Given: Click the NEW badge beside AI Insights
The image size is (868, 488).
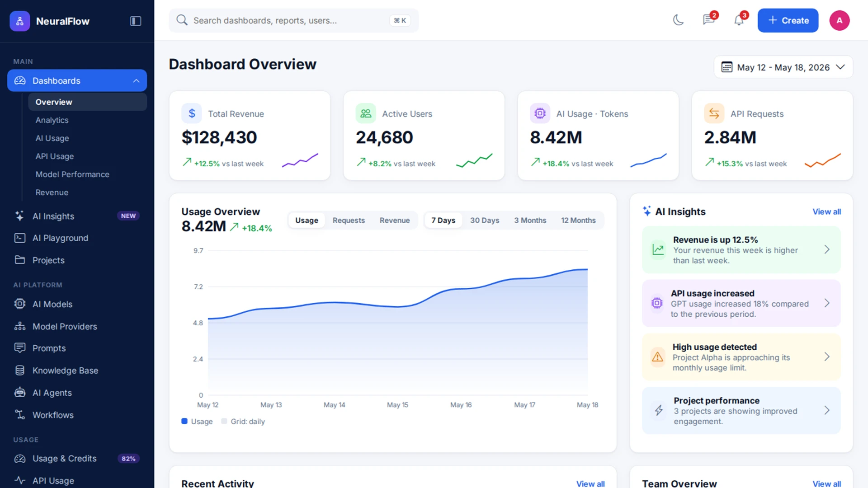Looking at the screenshot, I should tap(128, 216).
